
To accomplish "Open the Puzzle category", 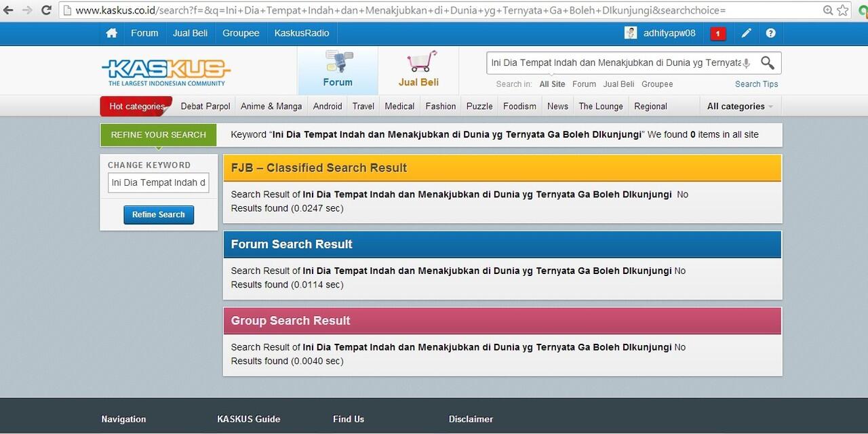I will coord(479,106).
